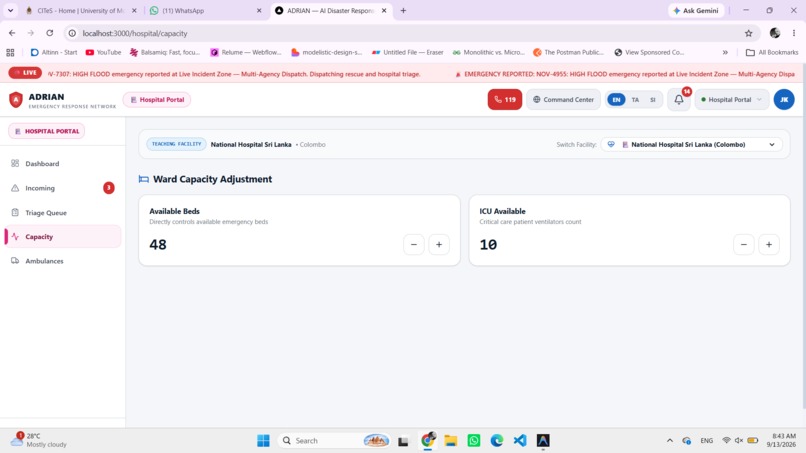Click the battery tray icon

(x=753, y=441)
